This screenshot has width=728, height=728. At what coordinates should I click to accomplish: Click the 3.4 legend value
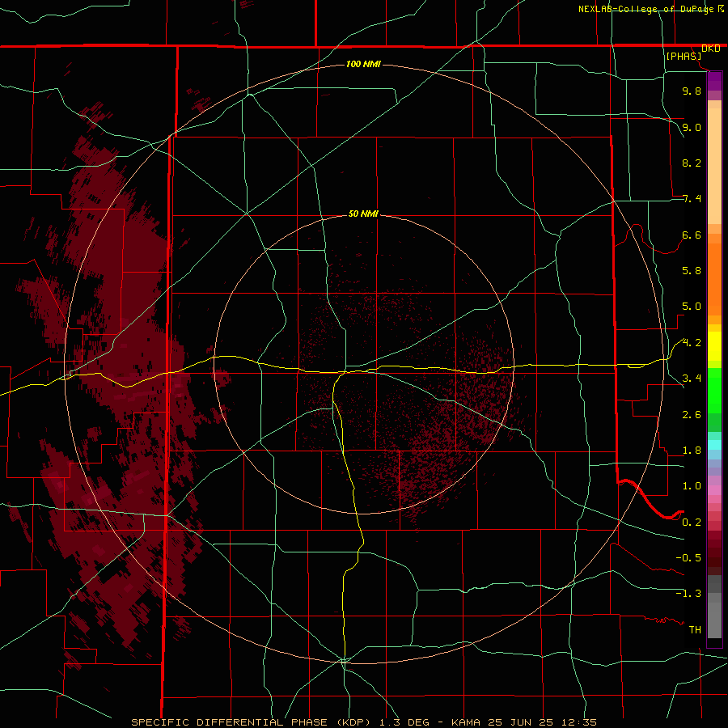692,379
